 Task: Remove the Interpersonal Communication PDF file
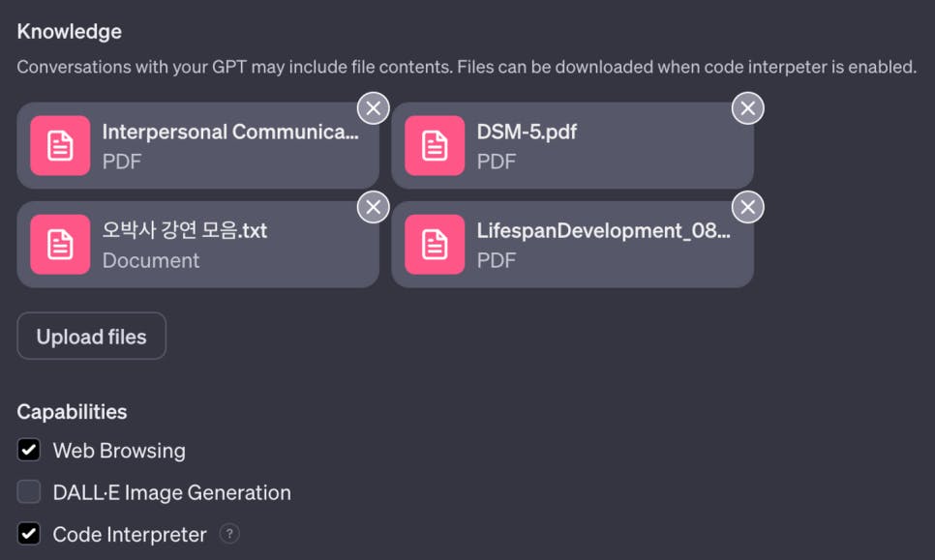tap(374, 108)
